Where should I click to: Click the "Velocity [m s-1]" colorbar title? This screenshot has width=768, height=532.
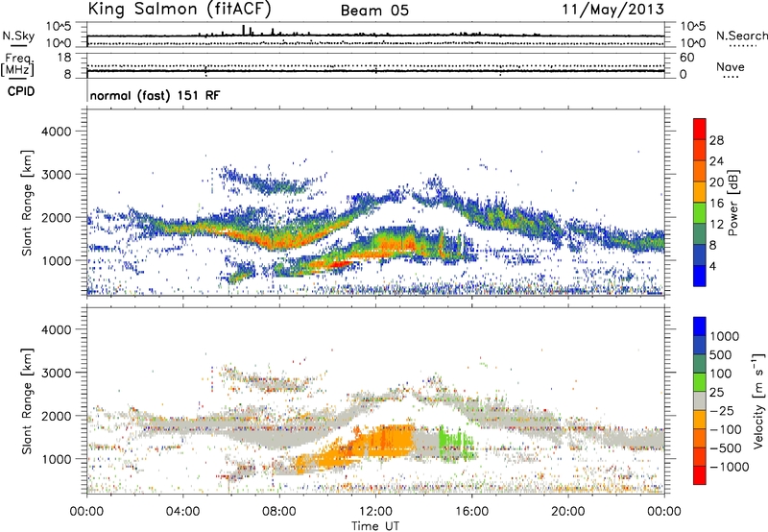[x=758, y=400]
